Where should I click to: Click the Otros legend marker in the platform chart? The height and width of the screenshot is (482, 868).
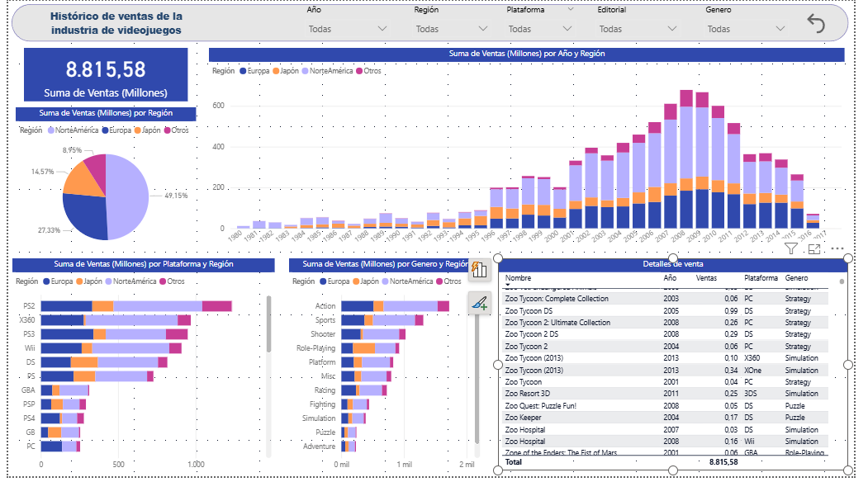162,281
